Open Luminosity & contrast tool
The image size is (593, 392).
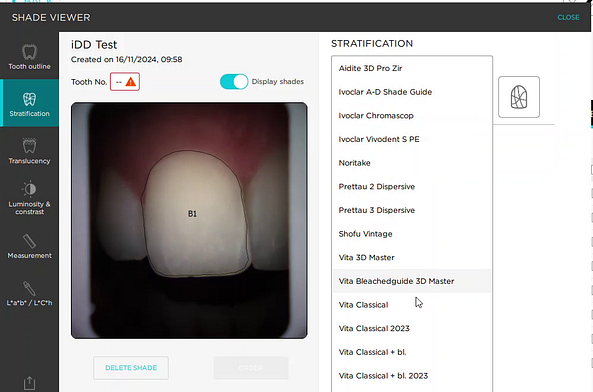[29, 198]
